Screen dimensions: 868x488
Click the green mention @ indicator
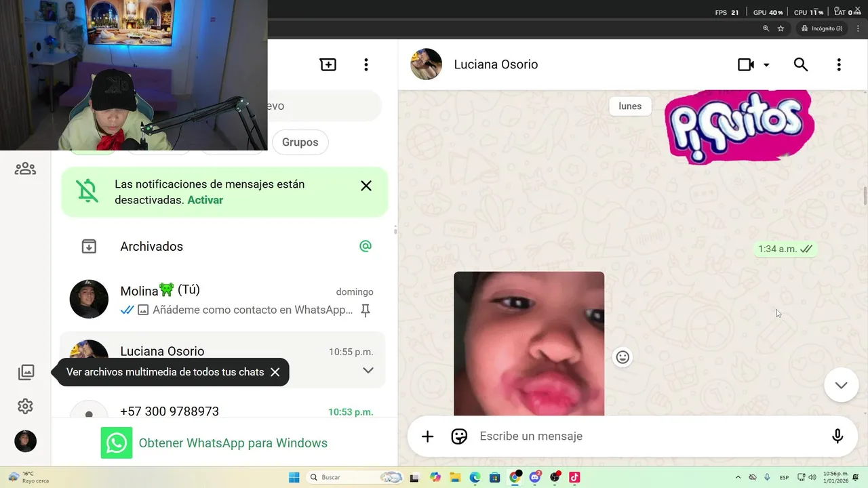pos(366,246)
